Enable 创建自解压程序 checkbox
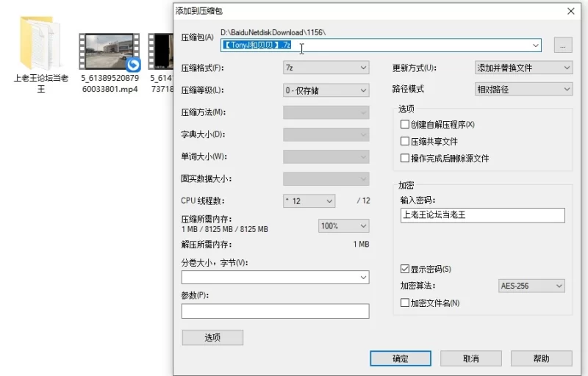588x376 pixels. 405,125
